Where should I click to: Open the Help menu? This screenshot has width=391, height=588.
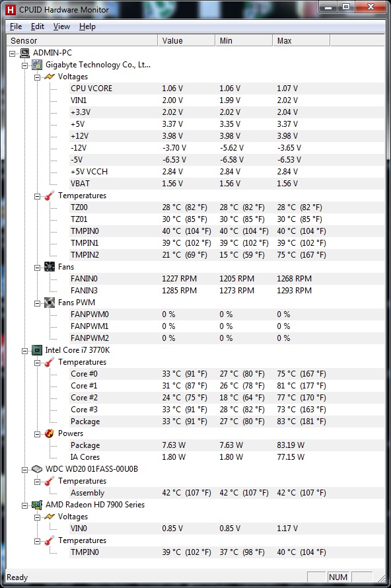coord(87,26)
